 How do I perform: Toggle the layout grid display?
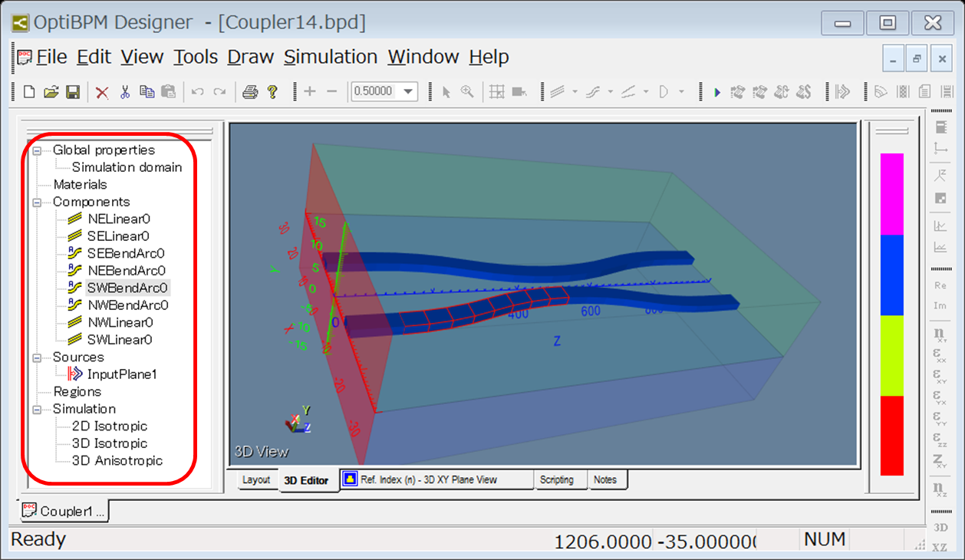[x=496, y=91]
